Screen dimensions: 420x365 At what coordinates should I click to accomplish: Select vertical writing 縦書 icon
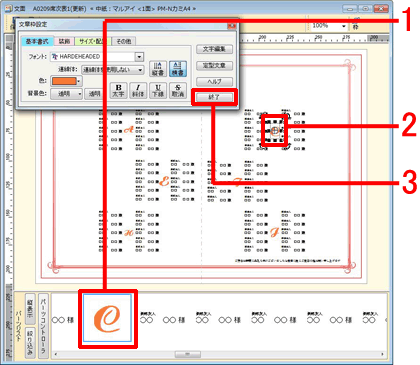coord(158,69)
